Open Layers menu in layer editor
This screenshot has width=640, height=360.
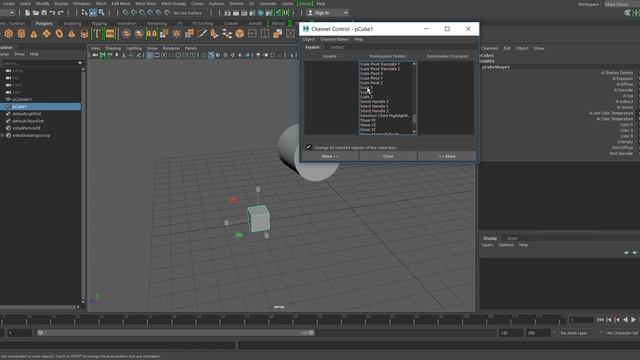[487, 245]
